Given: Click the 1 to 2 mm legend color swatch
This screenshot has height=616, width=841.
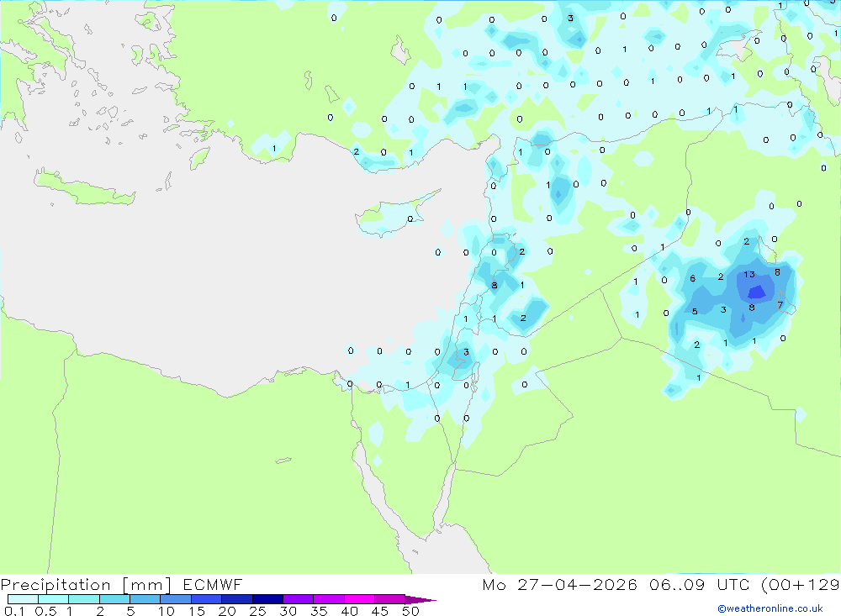Looking at the screenshot, I should click(83, 599).
